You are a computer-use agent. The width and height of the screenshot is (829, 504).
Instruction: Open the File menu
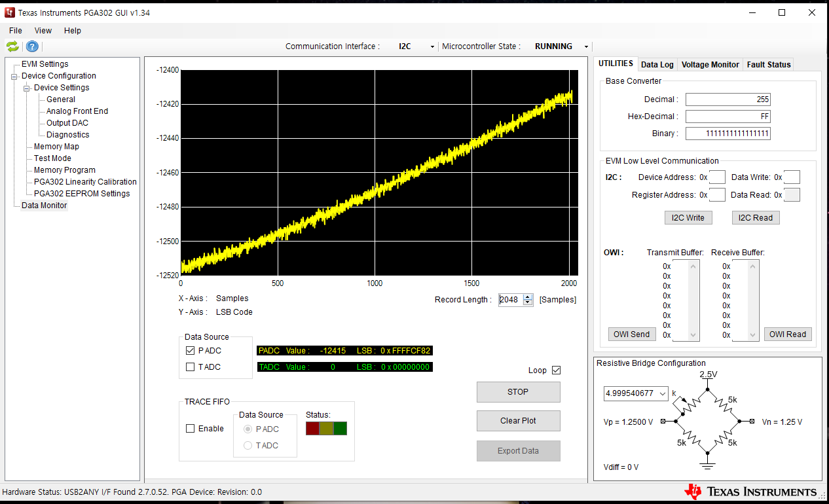[x=16, y=30]
